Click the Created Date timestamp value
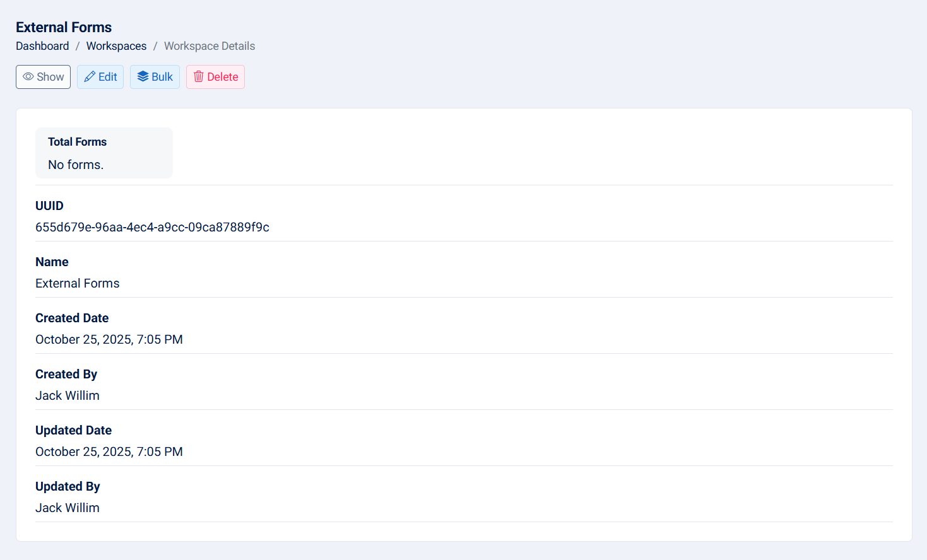This screenshot has width=927, height=560. (109, 339)
